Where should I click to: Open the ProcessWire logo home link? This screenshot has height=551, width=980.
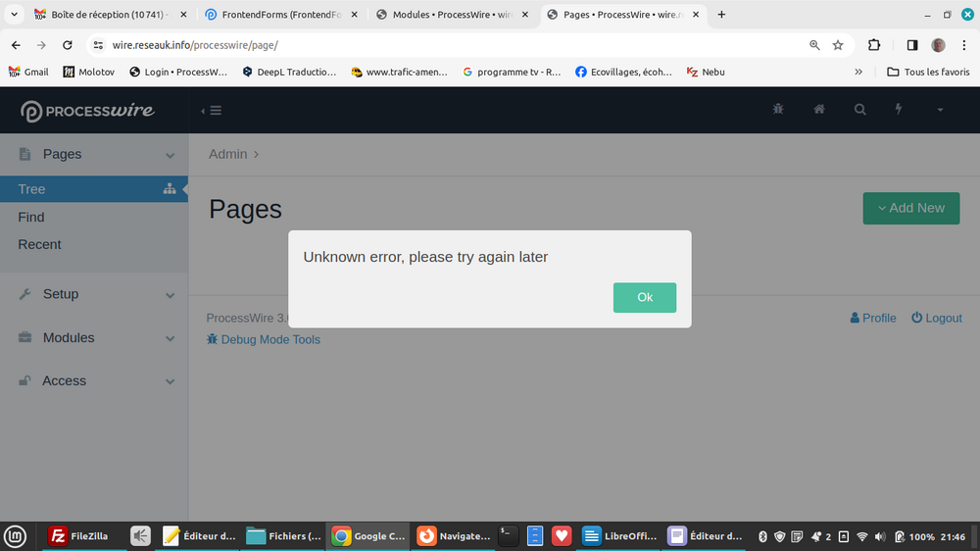click(x=87, y=111)
